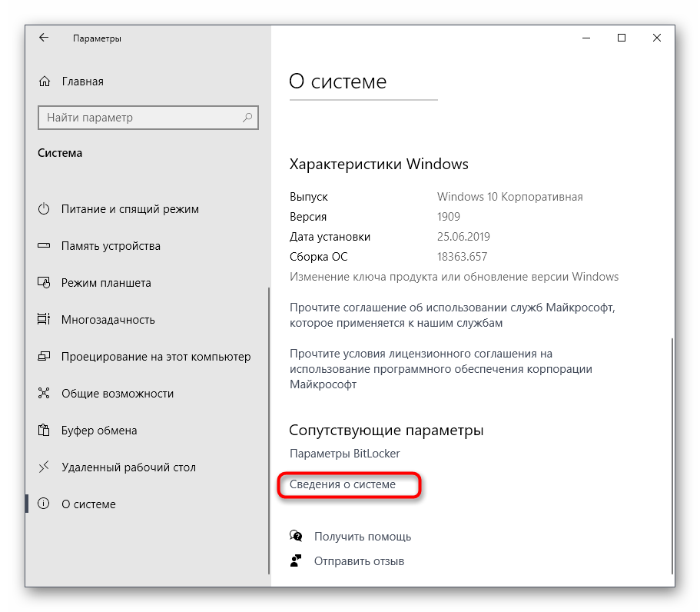Click the Параметры window title
Viewport: 700px width, 612px height.
[x=97, y=38]
